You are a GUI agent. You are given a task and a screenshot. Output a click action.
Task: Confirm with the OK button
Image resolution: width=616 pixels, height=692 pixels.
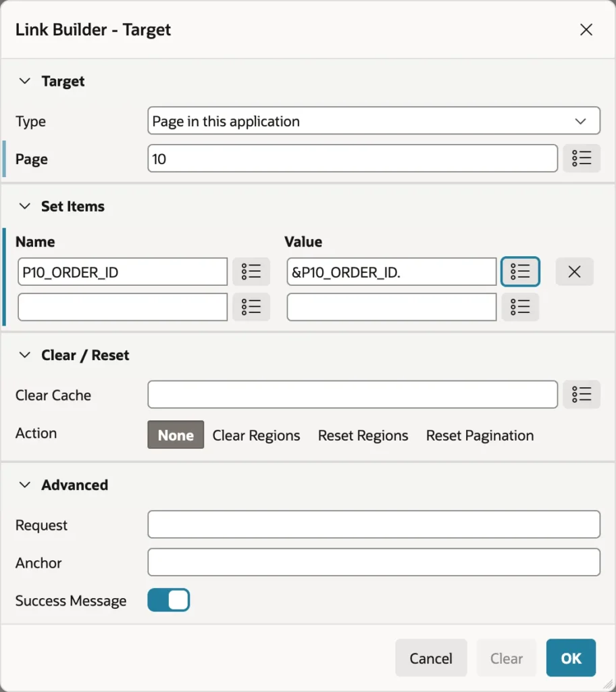[x=571, y=658]
